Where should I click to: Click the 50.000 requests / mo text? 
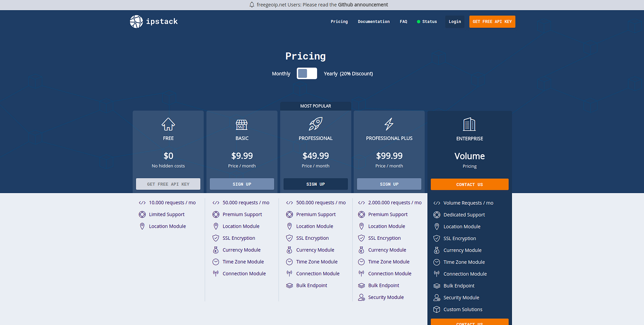point(246,203)
